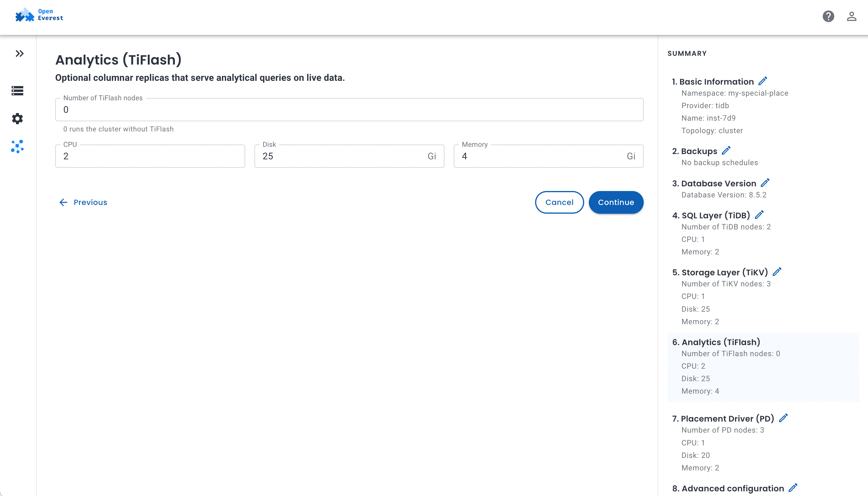Select the Advanced configuration summary heading
This screenshot has width=868, height=496.
click(728, 488)
